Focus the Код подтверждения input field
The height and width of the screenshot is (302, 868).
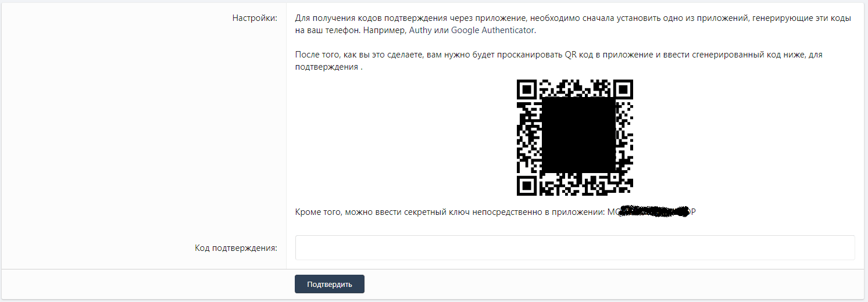[575, 247]
